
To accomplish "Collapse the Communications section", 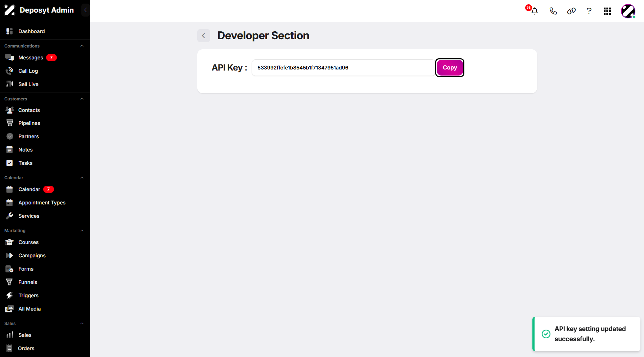I will tap(82, 46).
